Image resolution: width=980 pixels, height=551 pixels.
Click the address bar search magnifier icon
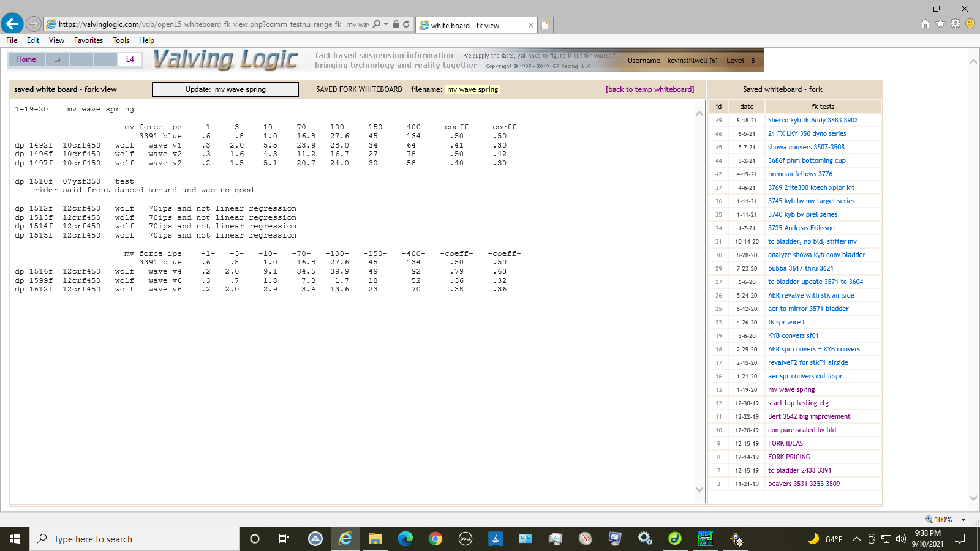pyautogui.click(x=377, y=24)
